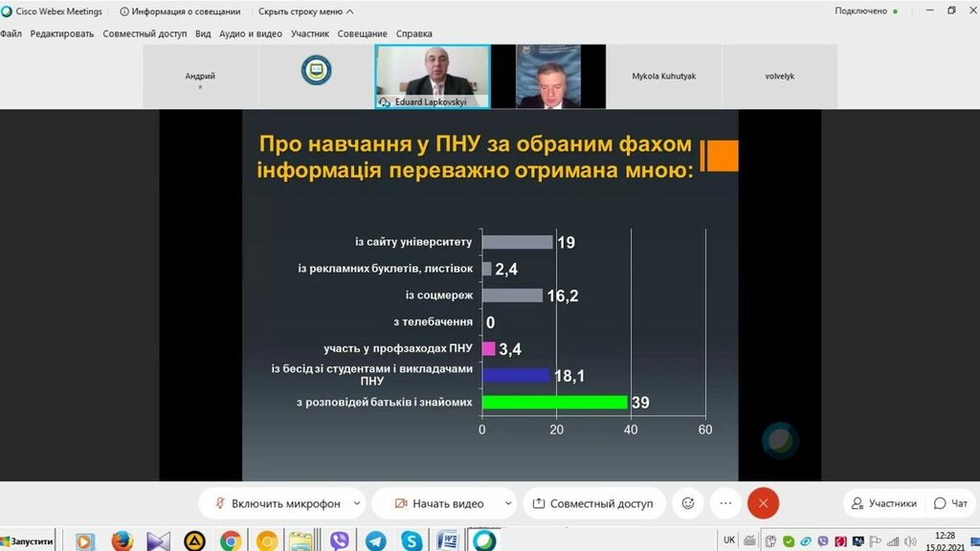Screen dimensions: 980x551
Task: Toggle the Участники participants panel
Action: pyautogui.click(x=883, y=503)
